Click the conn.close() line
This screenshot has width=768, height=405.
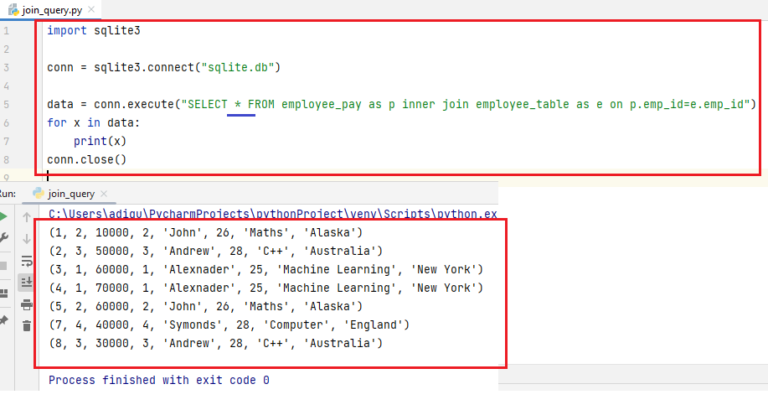87,160
